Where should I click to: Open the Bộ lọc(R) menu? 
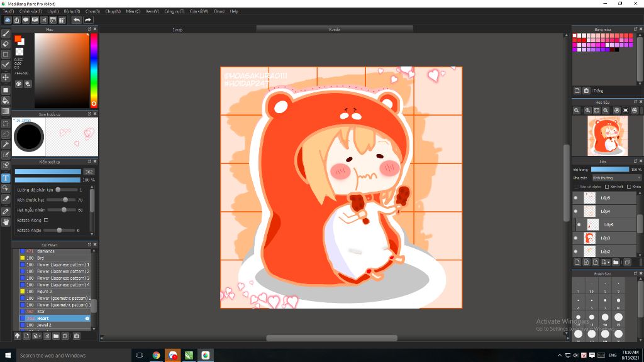click(x=72, y=11)
